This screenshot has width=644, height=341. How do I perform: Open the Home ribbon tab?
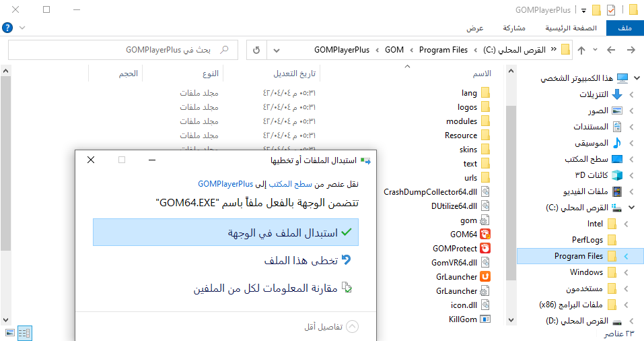click(x=571, y=28)
